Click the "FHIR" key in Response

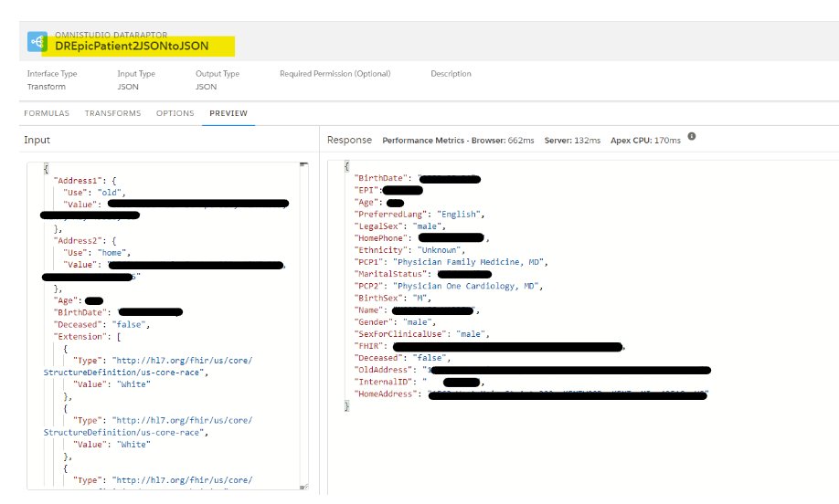(368, 346)
